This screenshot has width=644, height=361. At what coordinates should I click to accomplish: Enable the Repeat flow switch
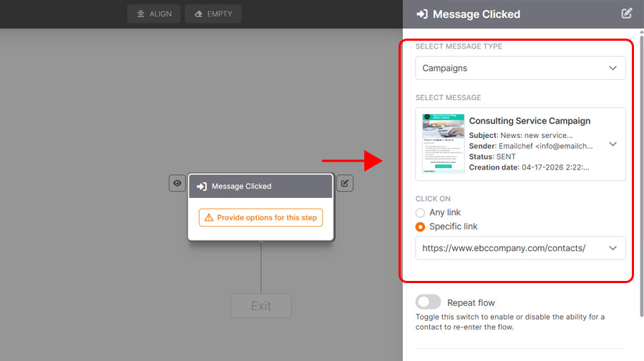point(429,302)
